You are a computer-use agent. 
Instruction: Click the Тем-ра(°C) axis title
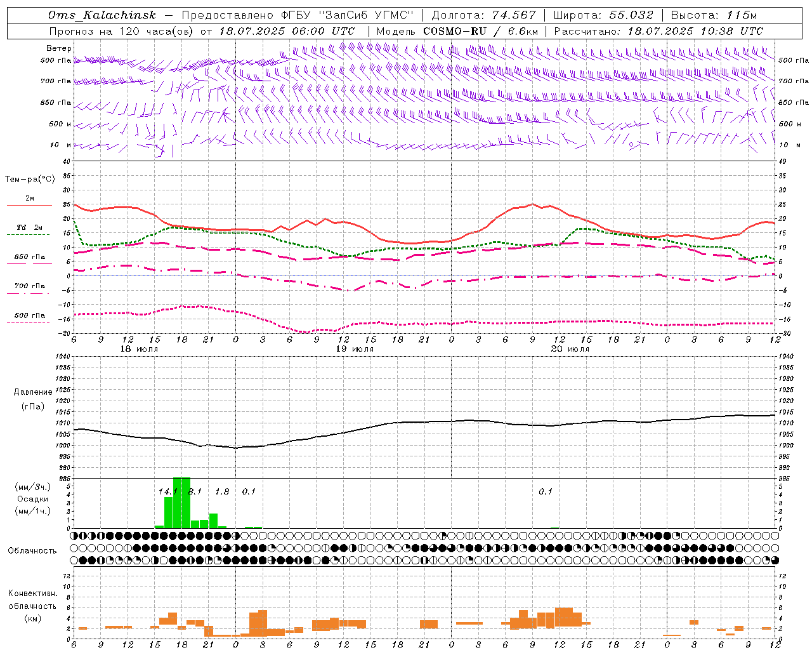coord(30,180)
